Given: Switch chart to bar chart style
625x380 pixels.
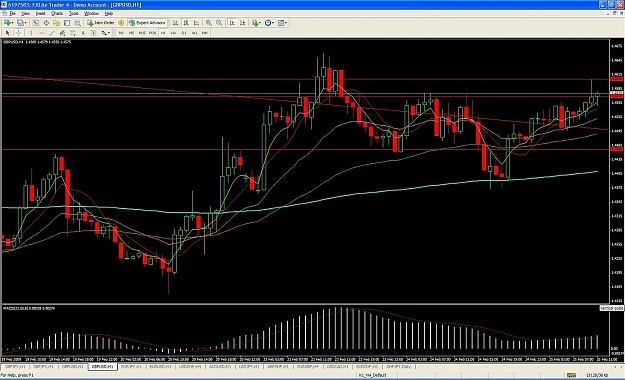Looking at the screenshot, I should click(x=175, y=23).
